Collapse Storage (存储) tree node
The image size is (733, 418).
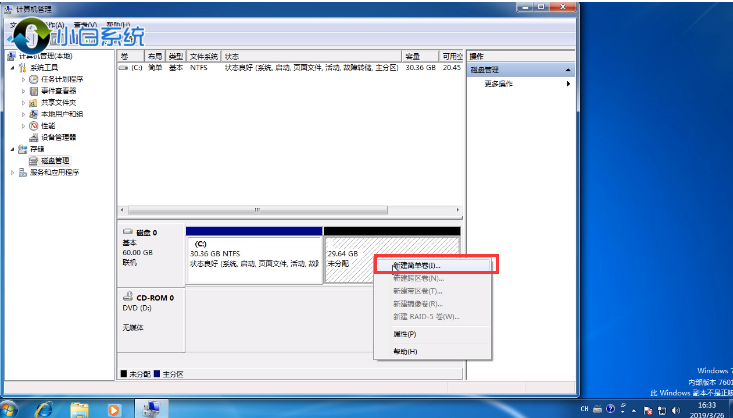tap(12, 149)
